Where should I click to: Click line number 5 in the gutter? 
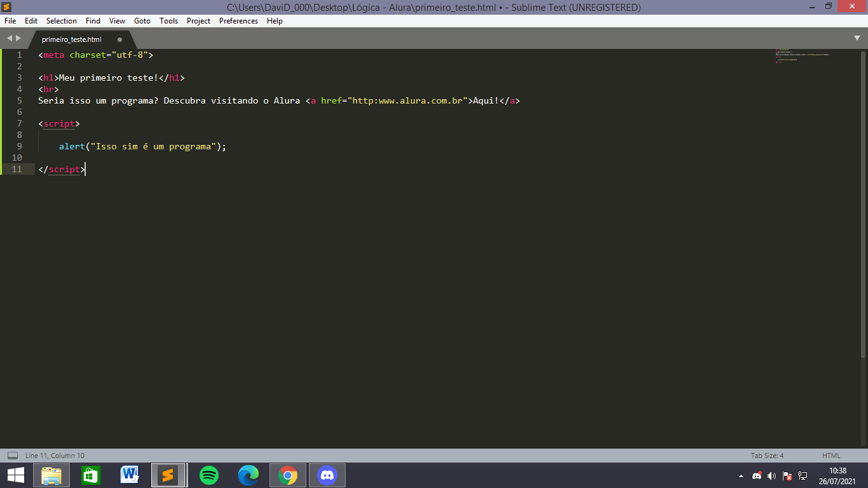tap(19, 100)
